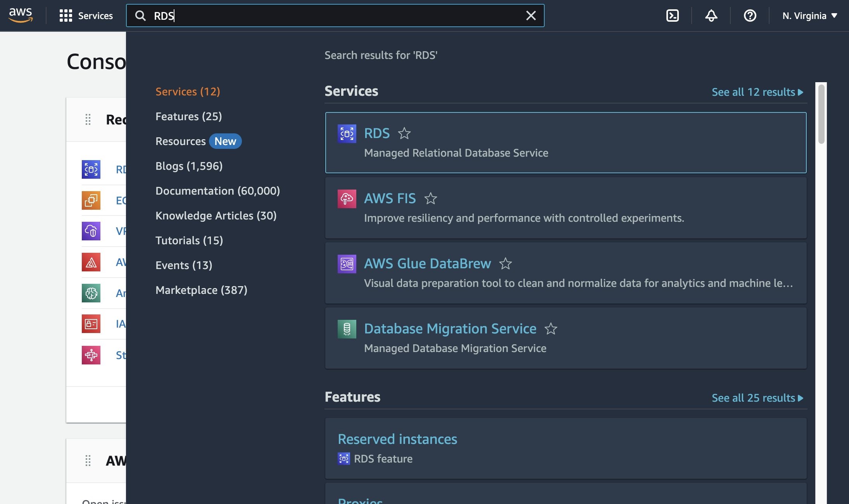Click the Reserved Instances RDS feature icon
Image resolution: width=849 pixels, height=504 pixels.
point(343,458)
